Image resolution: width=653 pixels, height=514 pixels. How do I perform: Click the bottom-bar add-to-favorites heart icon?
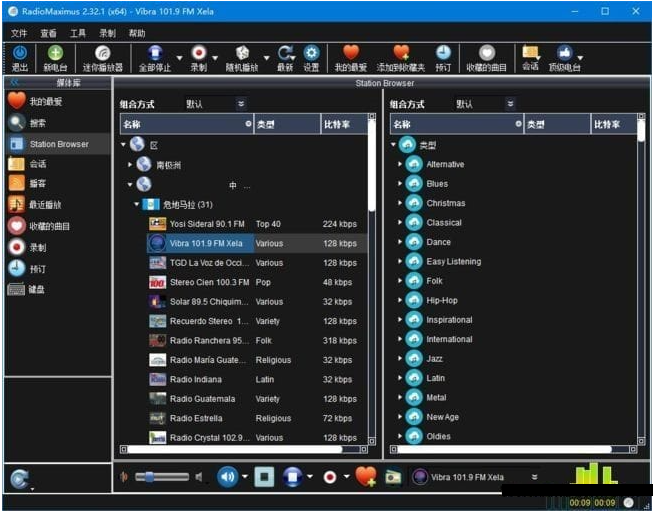click(366, 477)
